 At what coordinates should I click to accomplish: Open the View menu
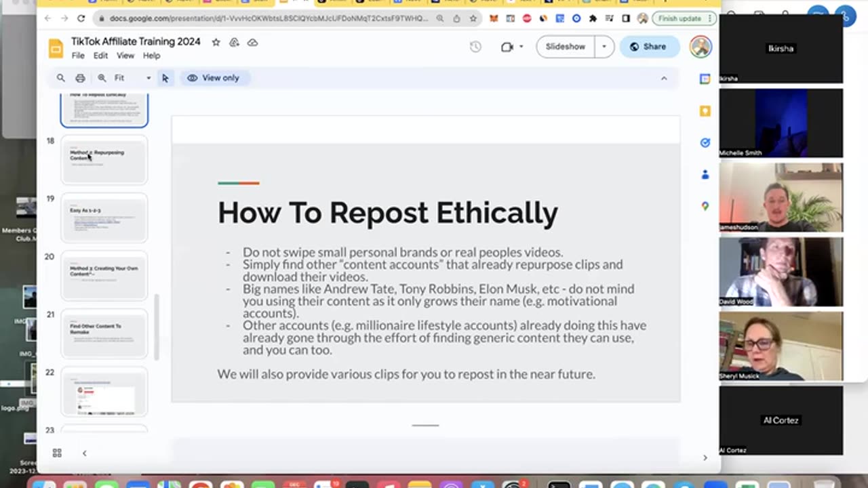[x=125, y=56]
